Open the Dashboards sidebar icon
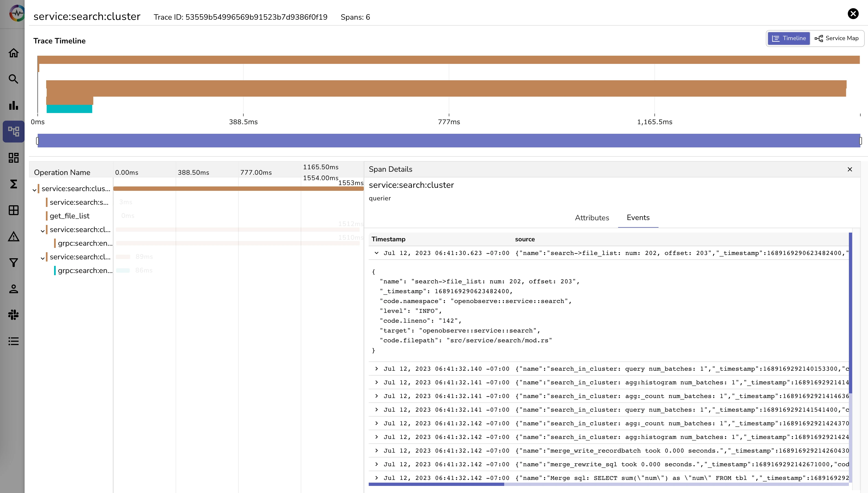Image resolution: width=868 pixels, height=493 pixels. click(14, 158)
